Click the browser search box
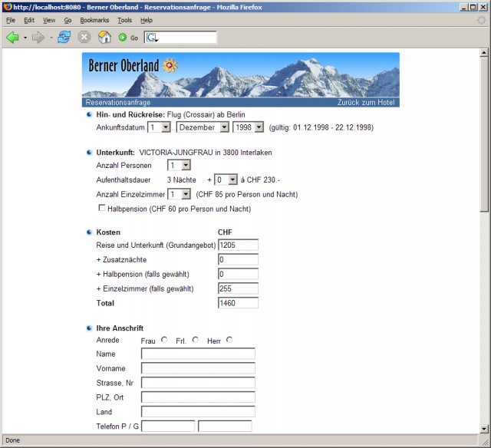The height and width of the screenshot is (448, 491). [181, 38]
